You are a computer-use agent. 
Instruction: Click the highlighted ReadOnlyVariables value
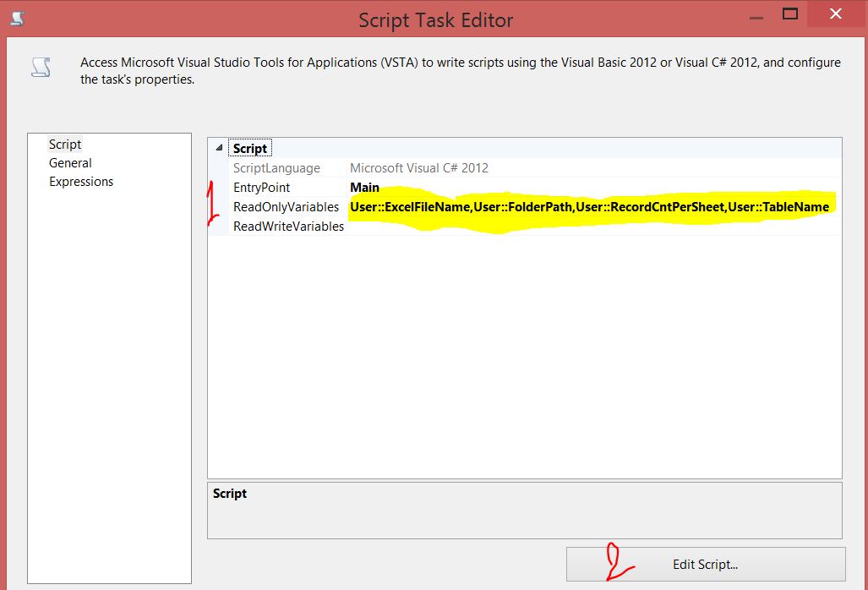click(x=592, y=206)
